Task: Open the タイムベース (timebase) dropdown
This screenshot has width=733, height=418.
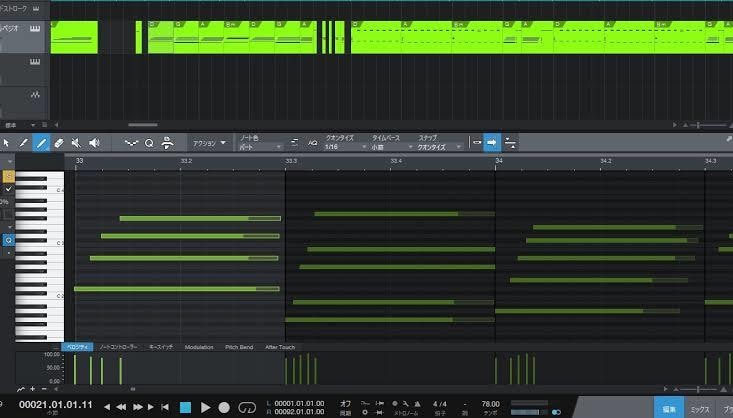Action: 392,147
